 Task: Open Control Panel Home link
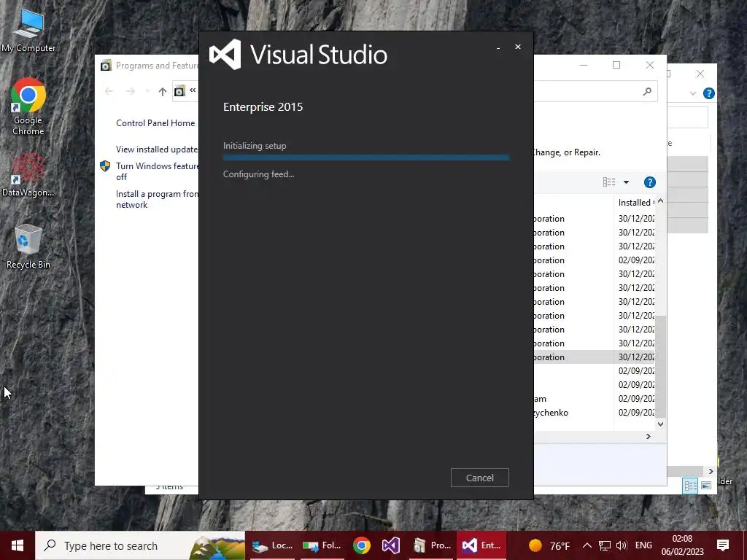[155, 122]
